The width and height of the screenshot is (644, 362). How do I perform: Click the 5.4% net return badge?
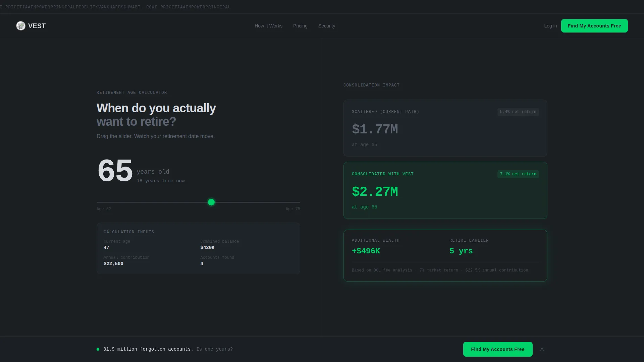pos(518,112)
